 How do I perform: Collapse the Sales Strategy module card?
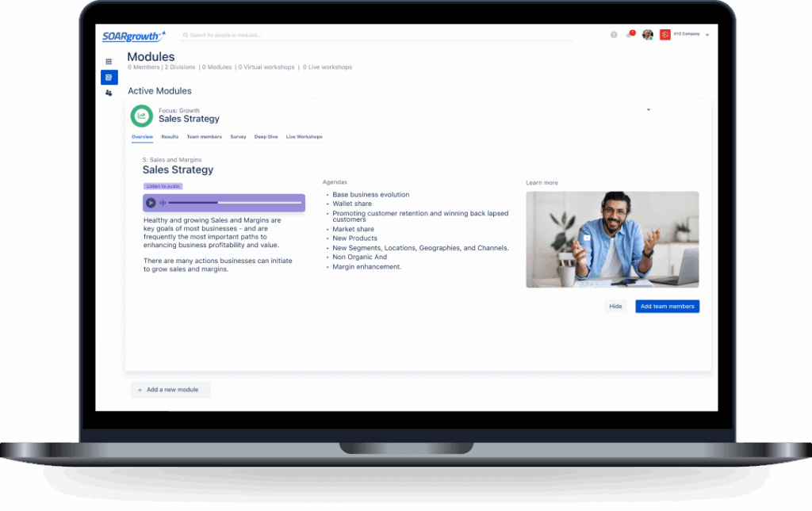coord(649,109)
